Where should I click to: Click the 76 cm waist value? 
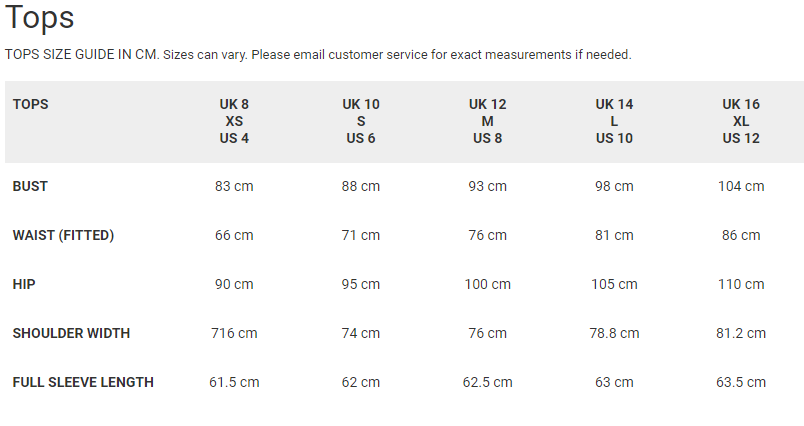488,235
